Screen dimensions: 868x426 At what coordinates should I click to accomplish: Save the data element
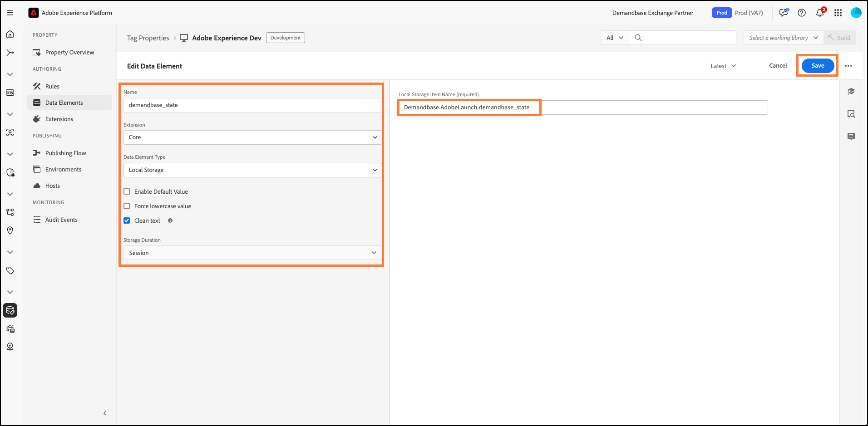pyautogui.click(x=817, y=66)
